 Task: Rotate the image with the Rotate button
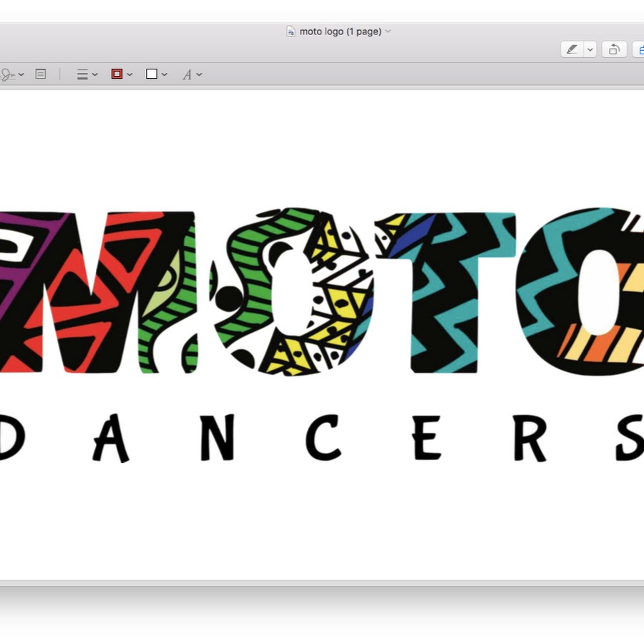[x=614, y=49]
